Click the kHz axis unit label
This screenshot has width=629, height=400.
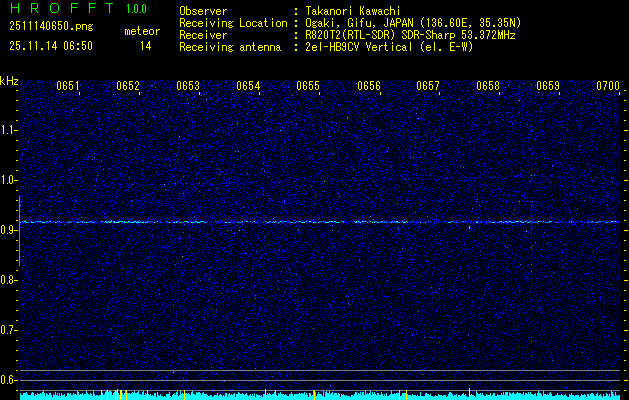point(9,80)
